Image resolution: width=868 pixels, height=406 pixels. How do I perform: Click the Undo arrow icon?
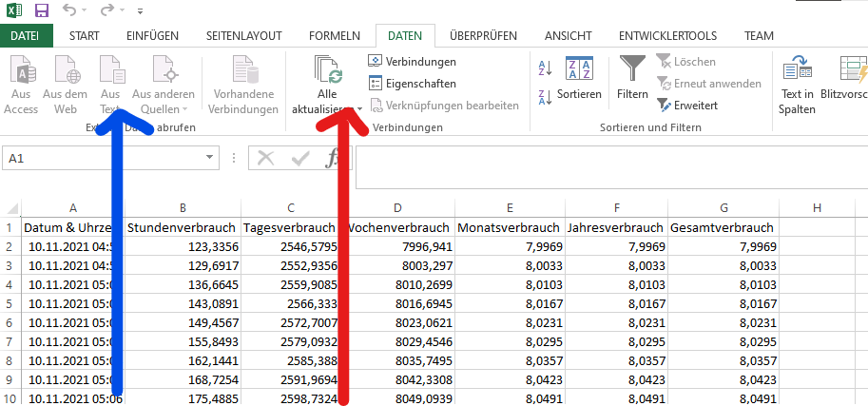point(69,10)
